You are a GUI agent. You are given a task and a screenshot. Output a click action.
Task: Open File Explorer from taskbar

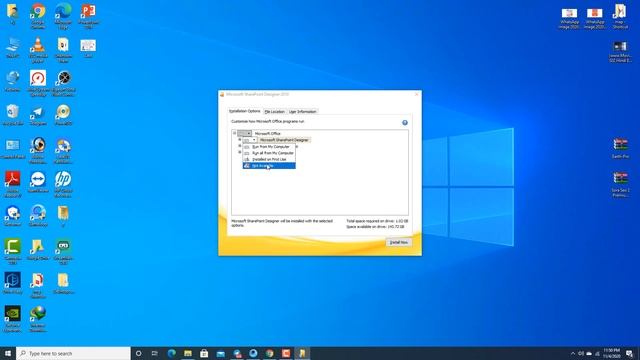(188, 353)
